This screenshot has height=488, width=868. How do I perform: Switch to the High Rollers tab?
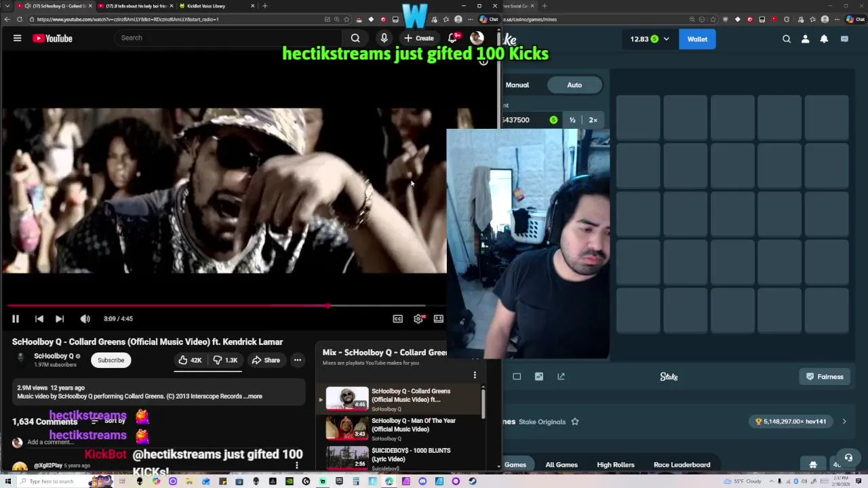click(x=616, y=465)
